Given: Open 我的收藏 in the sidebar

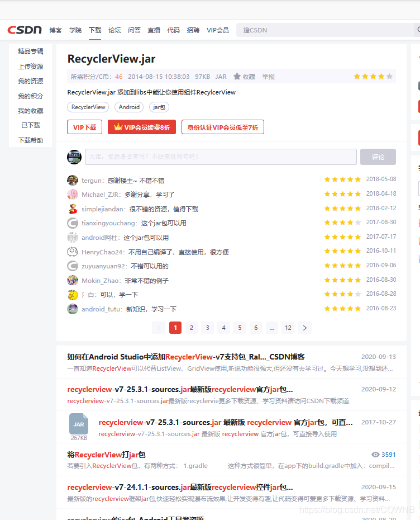Looking at the screenshot, I should [31, 111].
